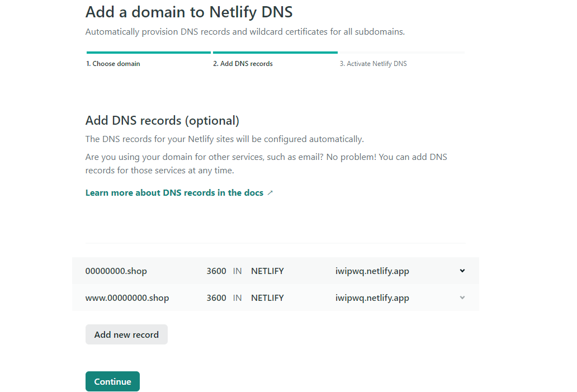Click NETLIFY type in the www record row
The width and height of the screenshot is (577, 392).
pyautogui.click(x=267, y=297)
